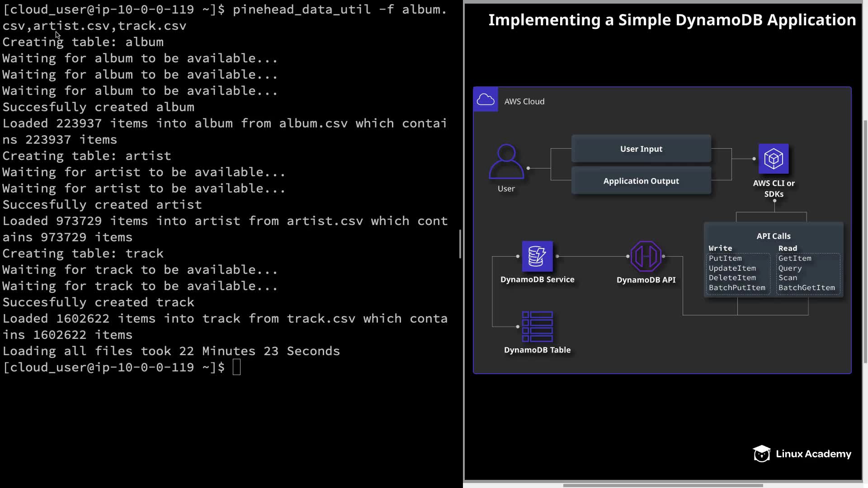
Task: Select PutItem in the Write list
Action: point(725,258)
